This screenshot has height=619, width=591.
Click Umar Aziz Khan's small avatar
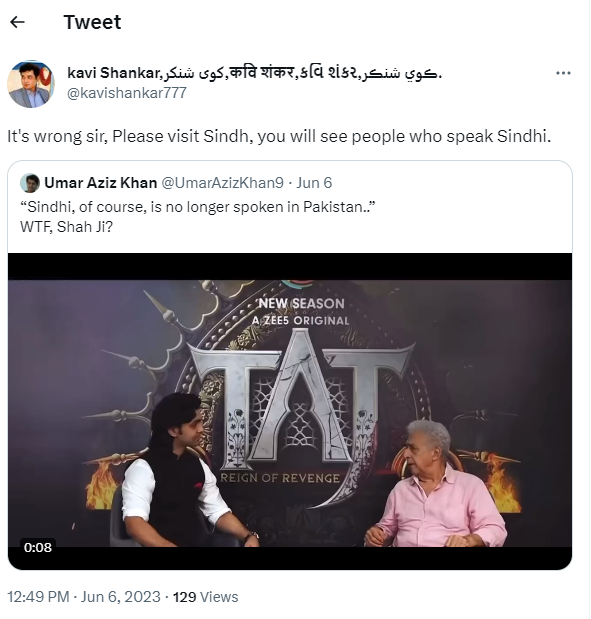coord(30,183)
